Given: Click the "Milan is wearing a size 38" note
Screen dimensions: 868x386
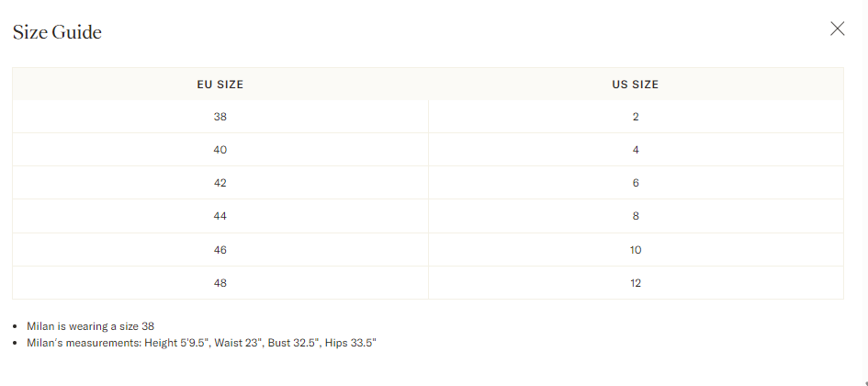Looking at the screenshot, I should pyautogui.click(x=90, y=326).
